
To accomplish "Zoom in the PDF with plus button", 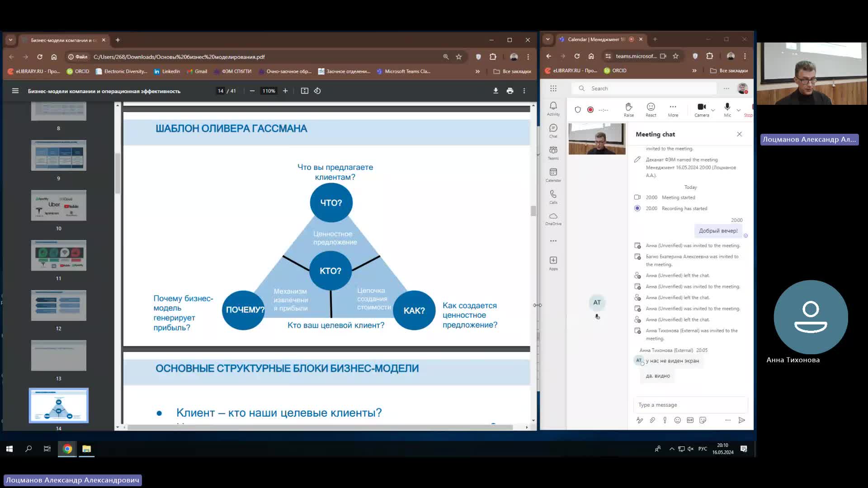I will pyautogui.click(x=285, y=91).
